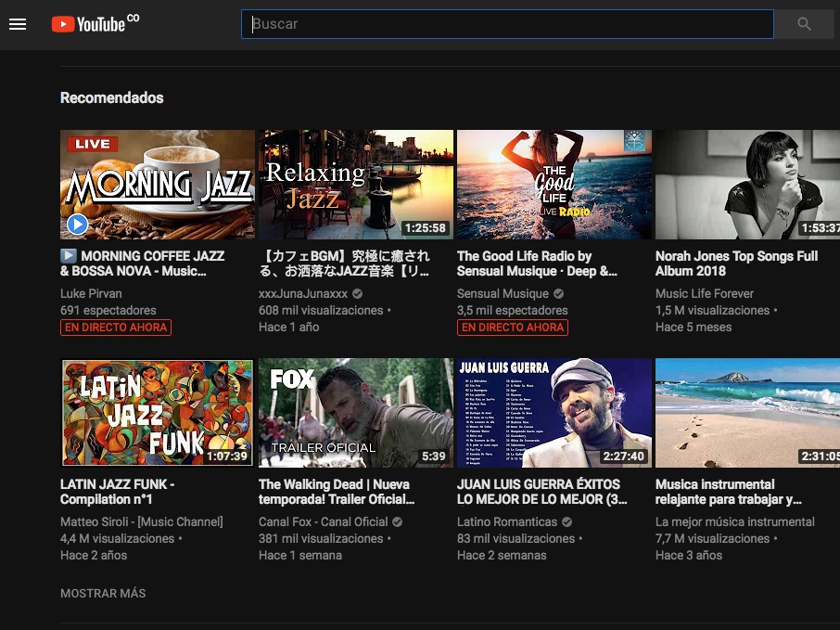Click the 83 mil visualizaciones text
The image size is (840, 630).
click(x=515, y=539)
